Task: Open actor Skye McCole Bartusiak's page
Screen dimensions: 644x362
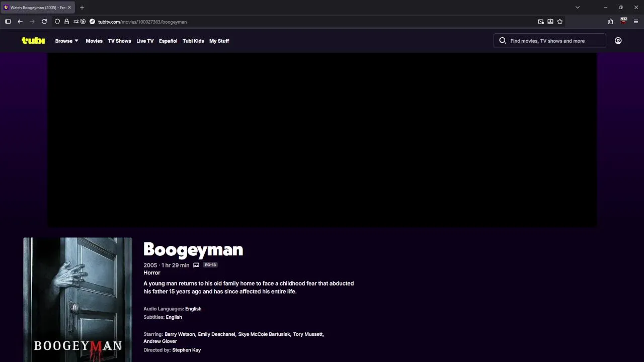Action: click(x=264, y=334)
